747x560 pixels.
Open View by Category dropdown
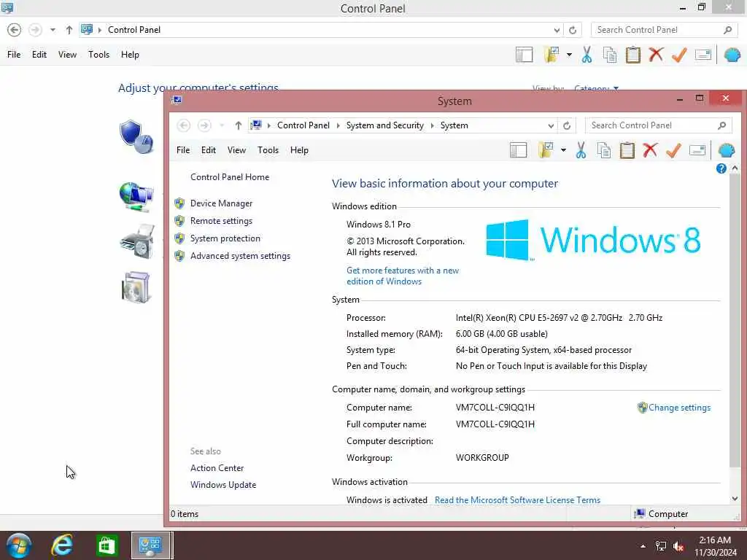tap(596, 88)
